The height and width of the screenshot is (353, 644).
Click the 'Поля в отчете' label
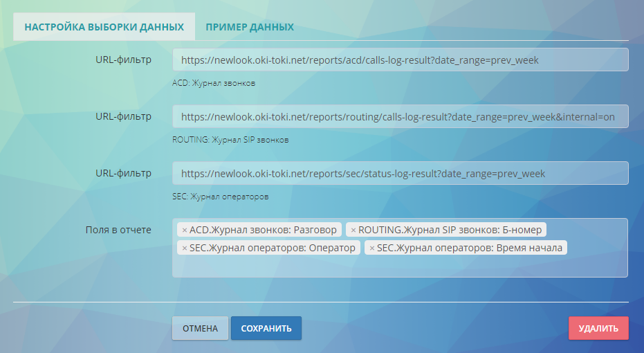click(x=118, y=230)
